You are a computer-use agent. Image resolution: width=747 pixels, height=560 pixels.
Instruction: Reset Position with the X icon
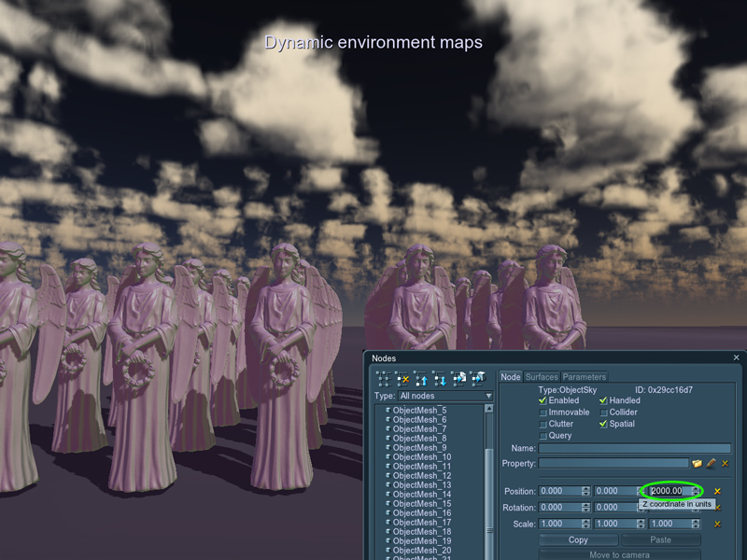coord(717,491)
